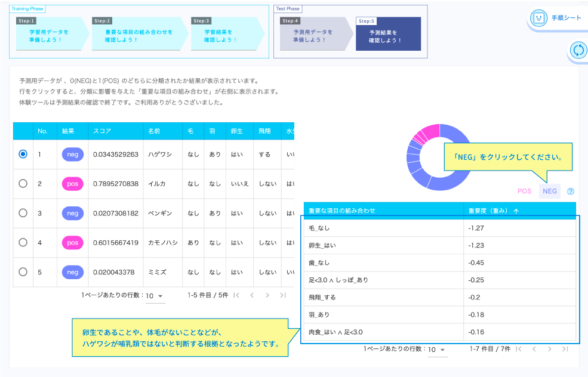Select radio button for row 5 ミミズ
Image resolution: width=588 pixels, height=377 pixels.
tap(23, 271)
